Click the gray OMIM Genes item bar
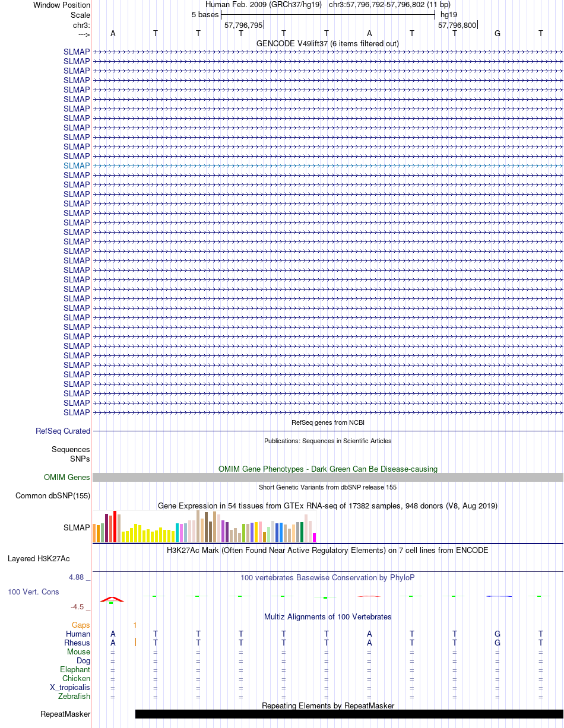Screen dimensions: 564x728 (x=328, y=478)
